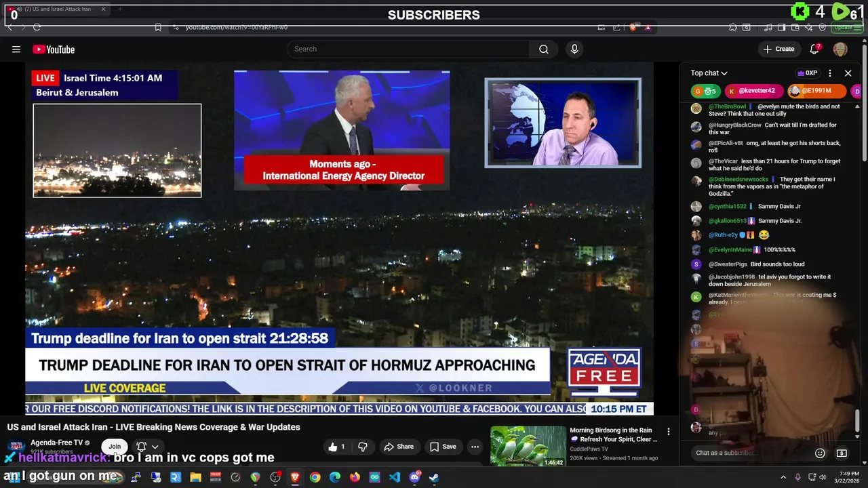
Task: Dislike the video with thumbs down
Action: coord(362,447)
